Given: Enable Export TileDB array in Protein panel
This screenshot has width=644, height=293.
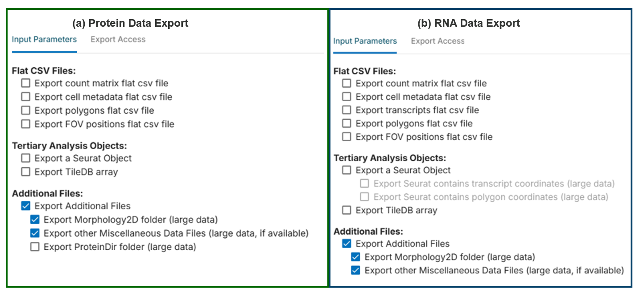Looking at the screenshot, I should pos(26,171).
